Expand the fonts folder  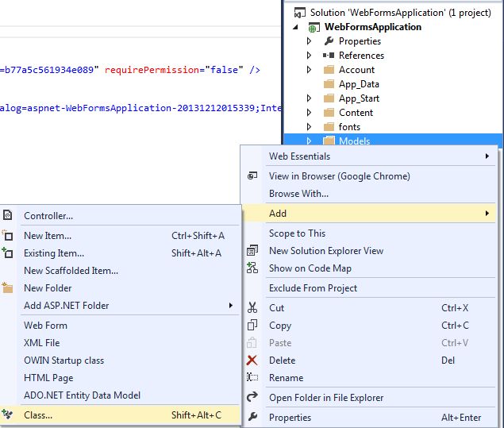pos(309,127)
